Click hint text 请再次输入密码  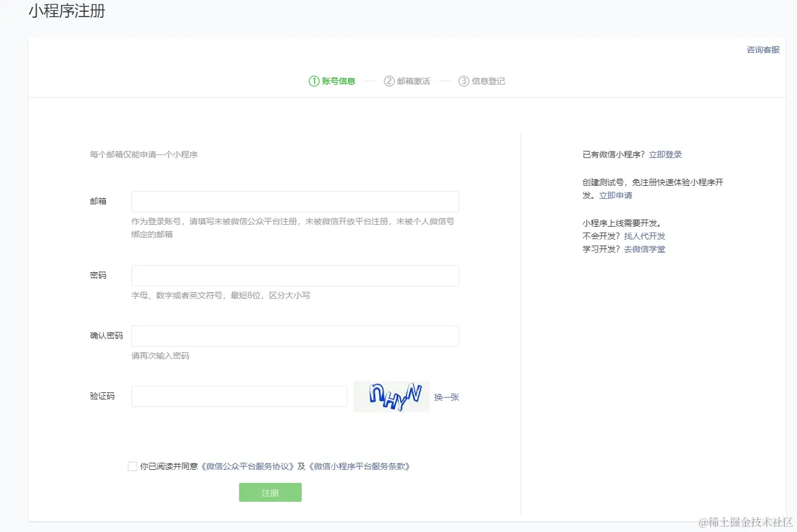160,356
